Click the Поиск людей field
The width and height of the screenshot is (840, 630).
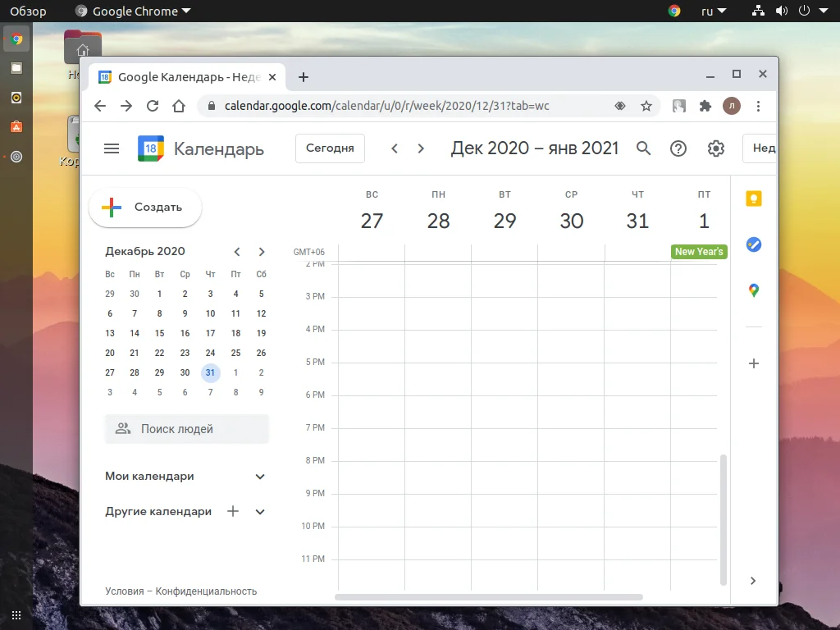point(187,429)
